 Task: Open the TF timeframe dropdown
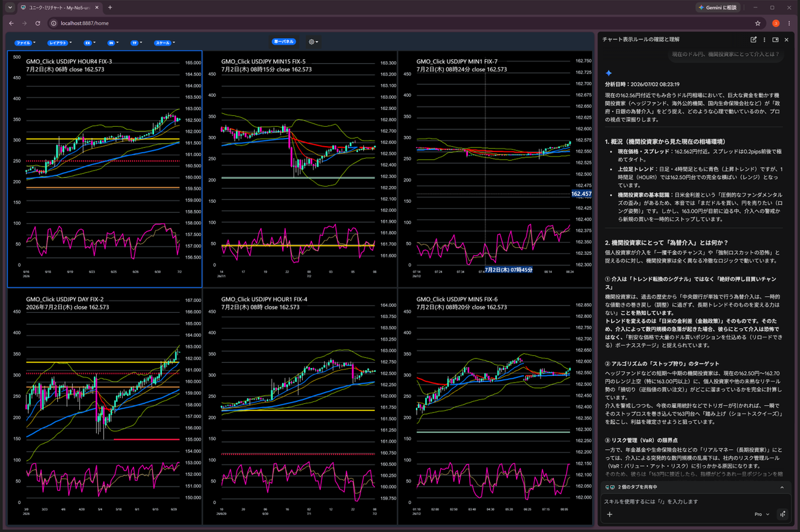136,42
